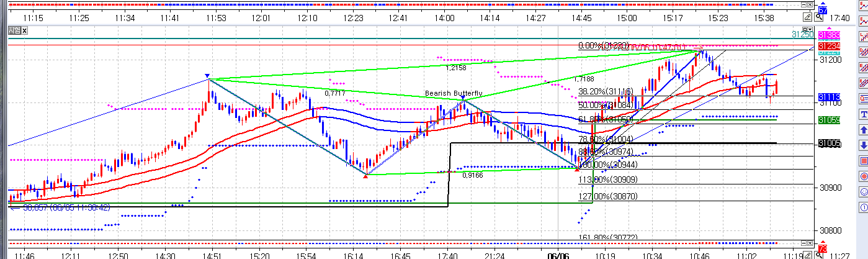Select the red circle marker tool
868x259 pixels.
click(x=863, y=177)
